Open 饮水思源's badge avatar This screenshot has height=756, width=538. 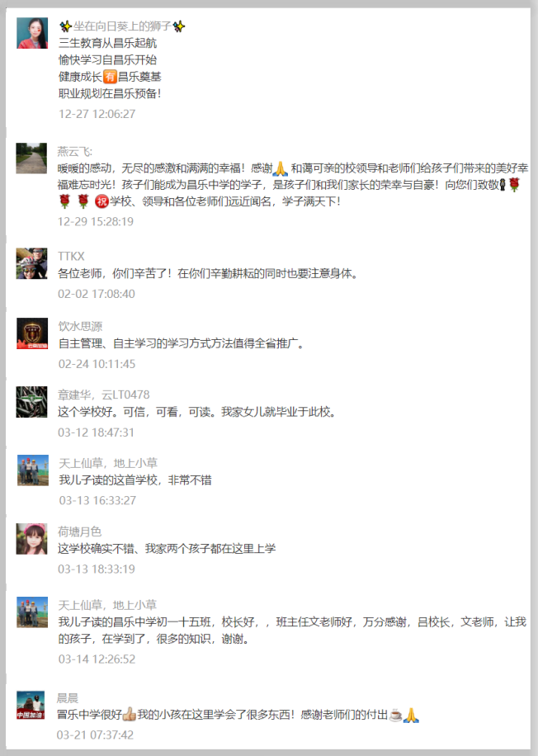click(x=32, y=333)
